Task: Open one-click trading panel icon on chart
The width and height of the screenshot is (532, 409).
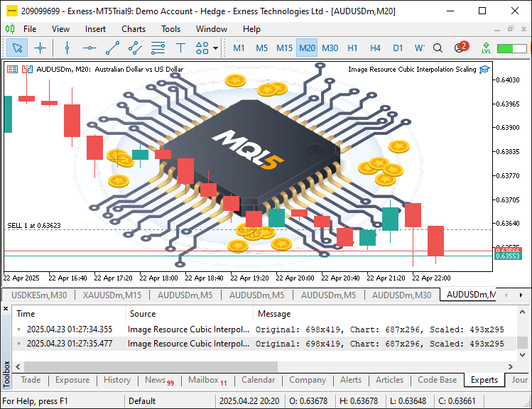Action: point(13,70)
